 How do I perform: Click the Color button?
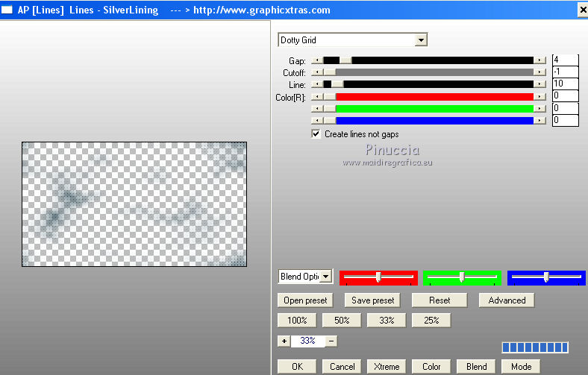[x=431, y=367]
